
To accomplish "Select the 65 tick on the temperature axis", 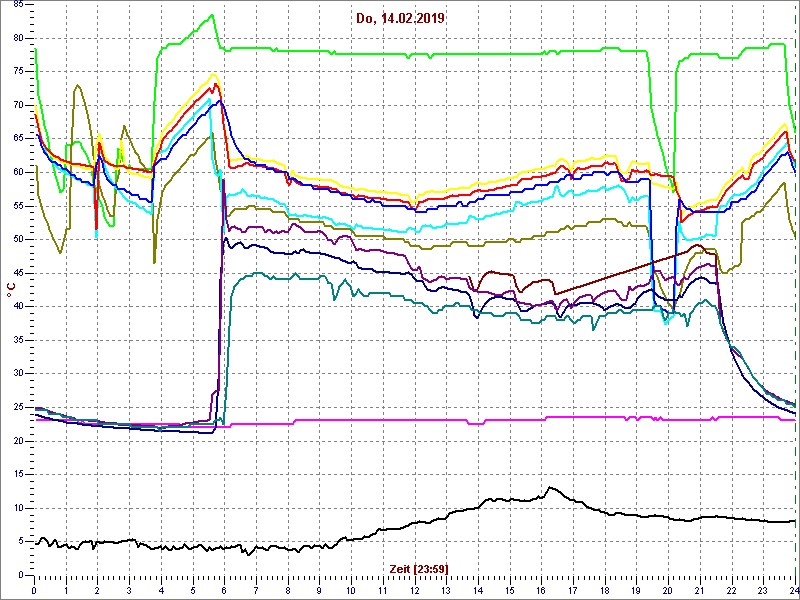I will click(19, 139).
